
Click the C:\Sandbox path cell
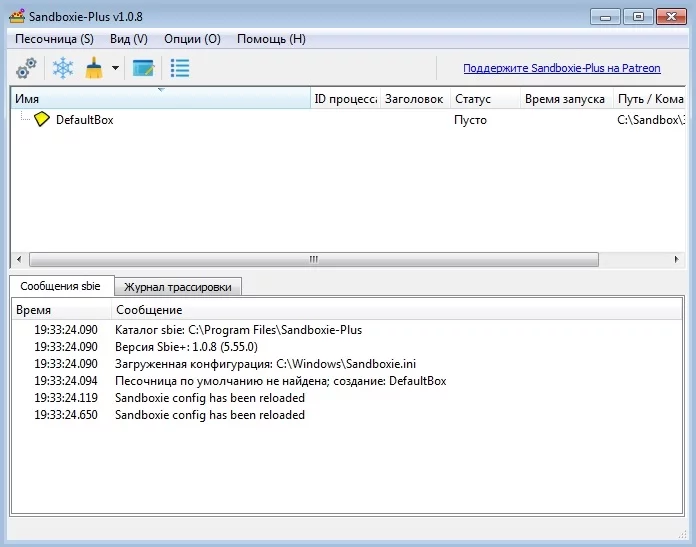point(650,120)
